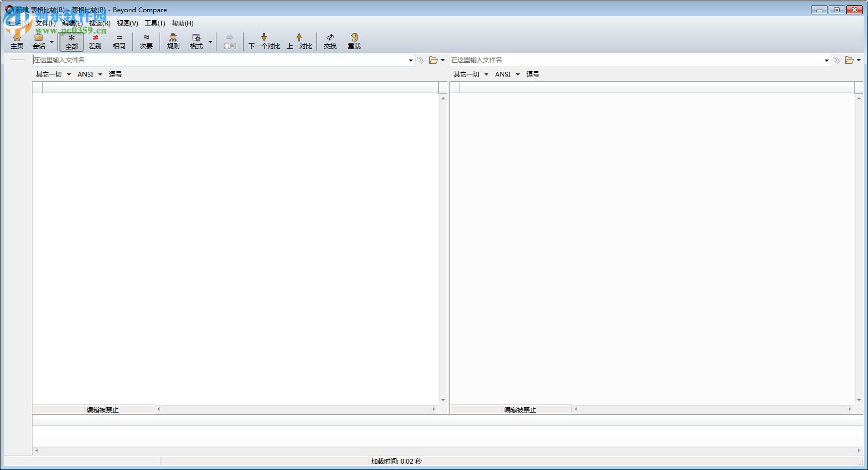Minimize the Beyond Compare window
Image resolution: width=868 pixels, height=470 pixels.
tap(819, 10)
